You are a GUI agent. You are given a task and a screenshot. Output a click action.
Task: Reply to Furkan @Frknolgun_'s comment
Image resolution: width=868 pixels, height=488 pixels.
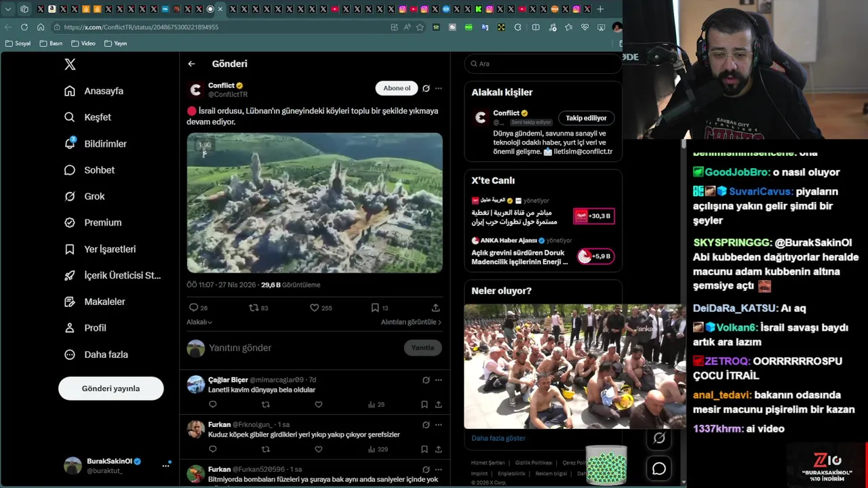point(212,449)
